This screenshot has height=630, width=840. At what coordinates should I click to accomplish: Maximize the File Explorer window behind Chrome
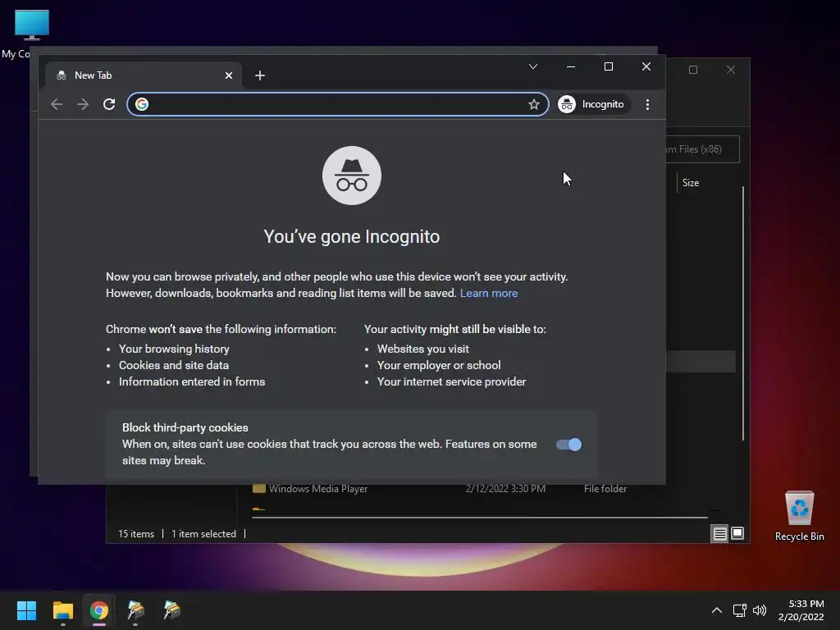coord(693,70)
